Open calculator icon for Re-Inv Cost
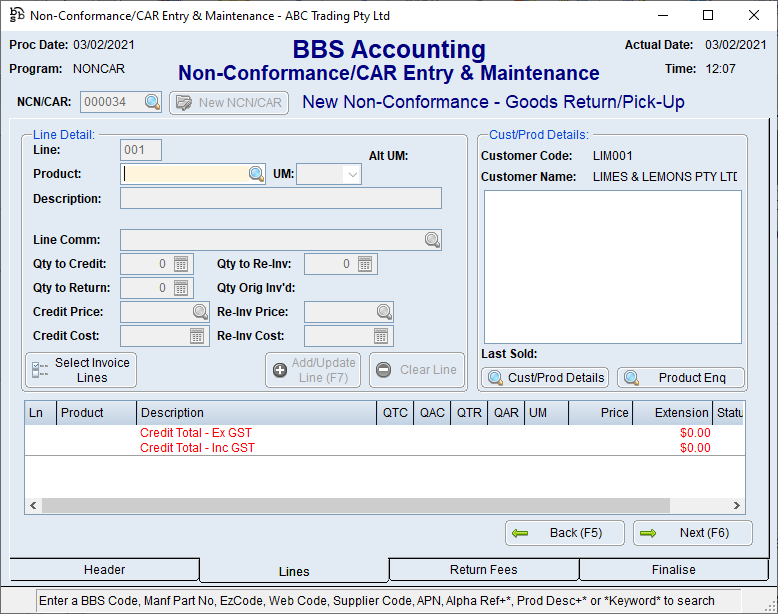 [381, 336]
